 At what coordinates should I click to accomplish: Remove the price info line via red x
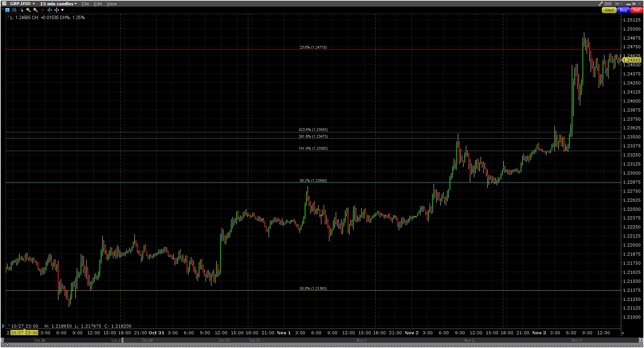point(8,16)
